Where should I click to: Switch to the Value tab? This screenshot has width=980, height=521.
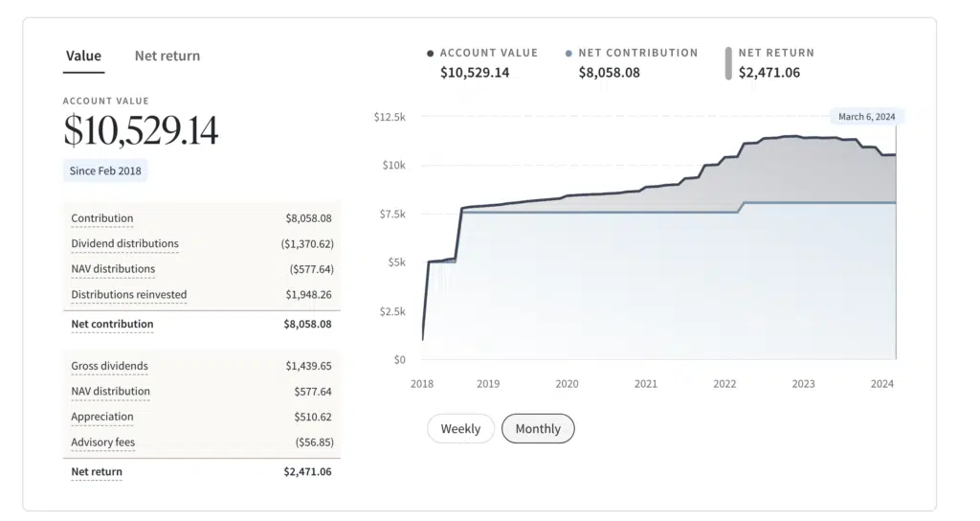point(83,56)
